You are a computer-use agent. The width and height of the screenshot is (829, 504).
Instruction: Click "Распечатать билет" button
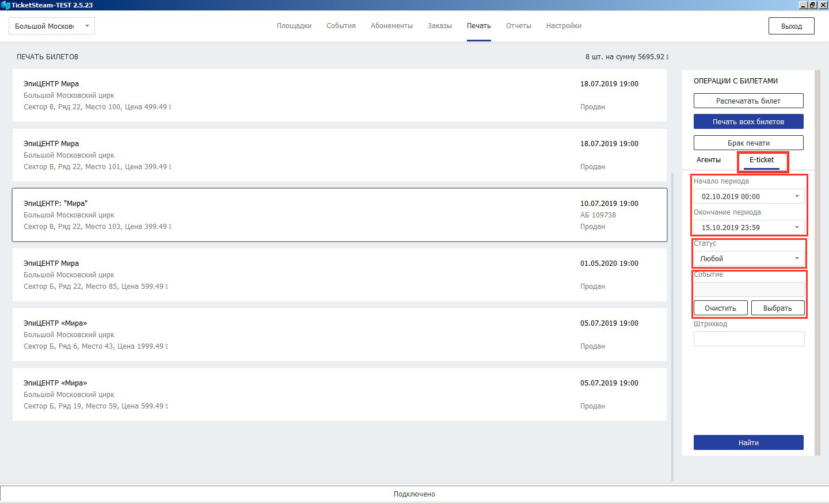pos(748,101)
